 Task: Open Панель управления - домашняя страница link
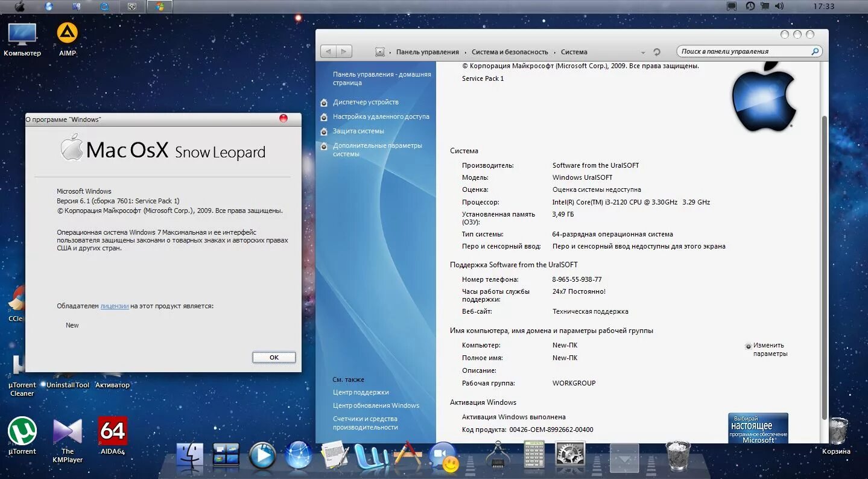click(x=382, y=78)
